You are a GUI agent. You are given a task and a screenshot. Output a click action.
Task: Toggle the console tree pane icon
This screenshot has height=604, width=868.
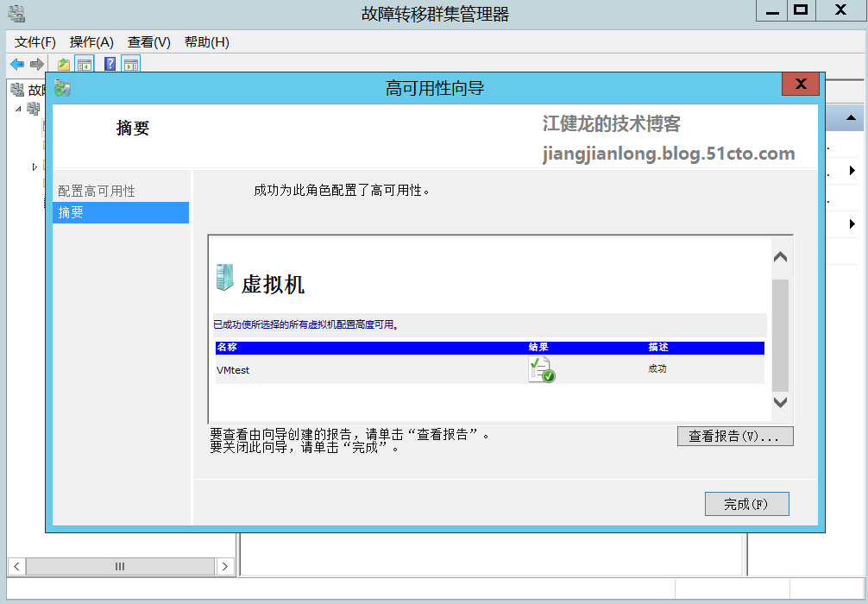(85, 64)
